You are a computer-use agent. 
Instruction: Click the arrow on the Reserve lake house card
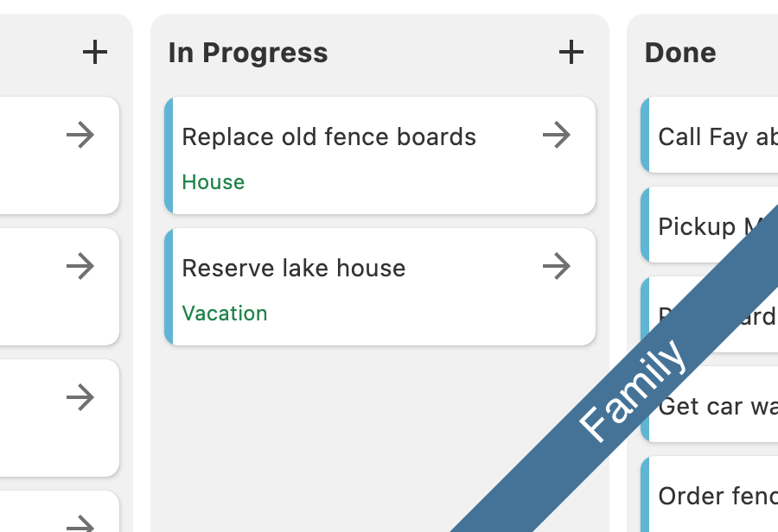[558, 266]
